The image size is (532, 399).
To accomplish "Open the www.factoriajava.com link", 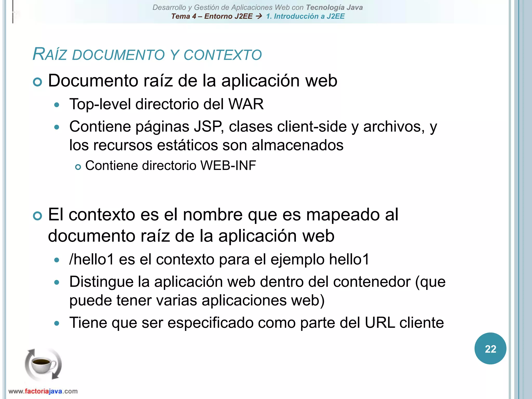I will [x=43, y=391].
